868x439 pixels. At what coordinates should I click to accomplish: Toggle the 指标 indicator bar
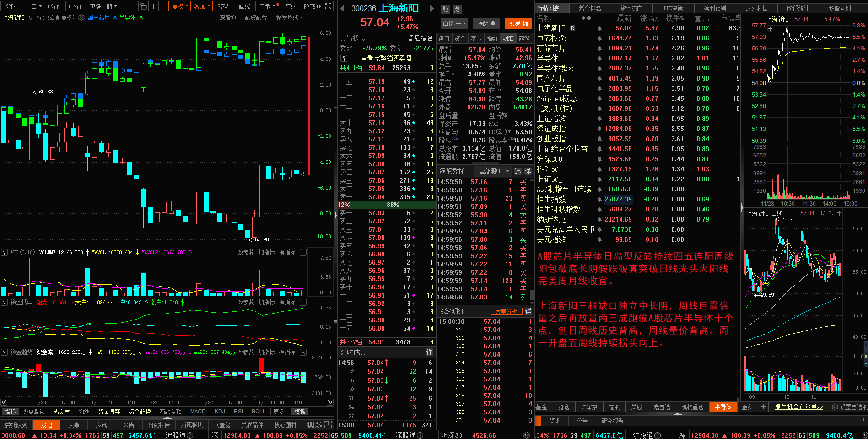(x=10, y=412)
